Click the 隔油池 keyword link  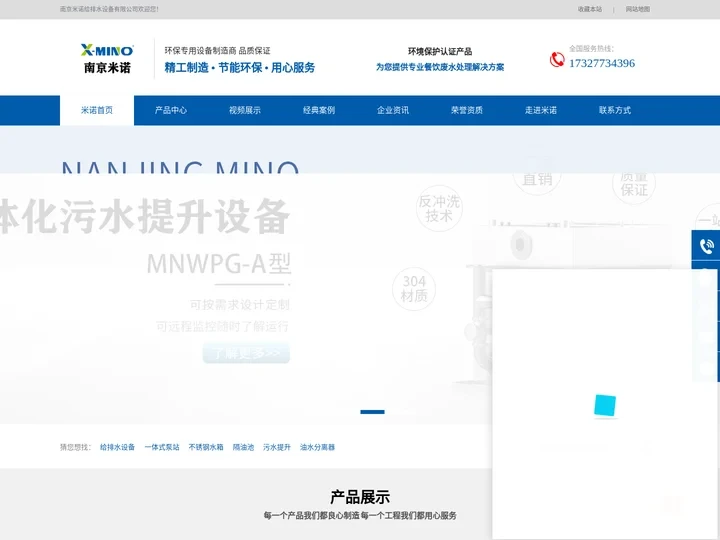click(x=243, y=447)
